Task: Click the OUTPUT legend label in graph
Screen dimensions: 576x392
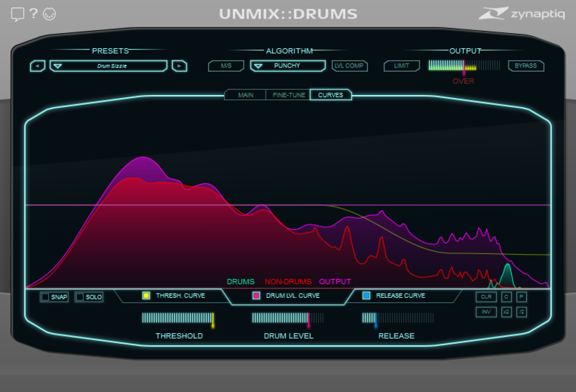Action: tap(335, 282)
